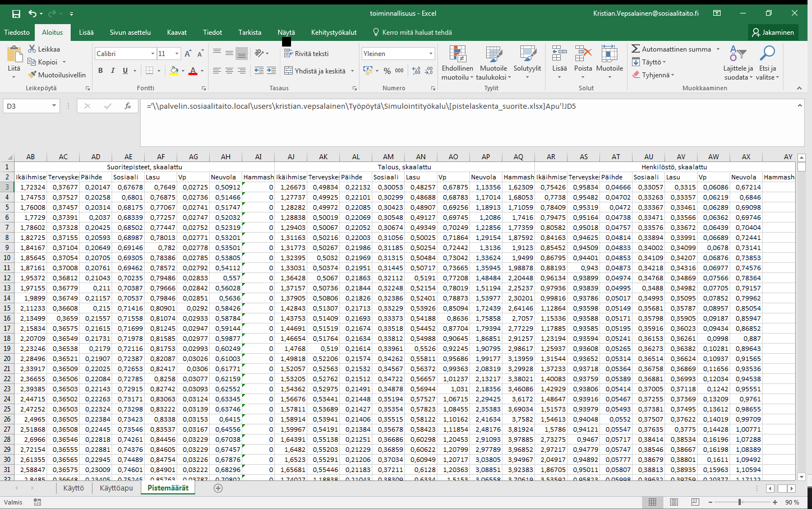Decrease font size with small A icon

click(x=200, y=54)
